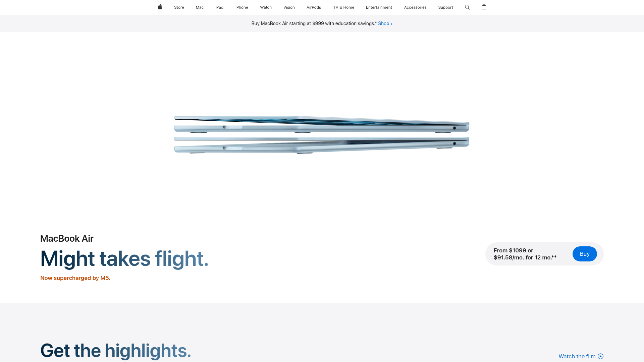Select the Store menu item
This screenshot has height=362, width=644.
pyautogui.click(x=179, y=7)
